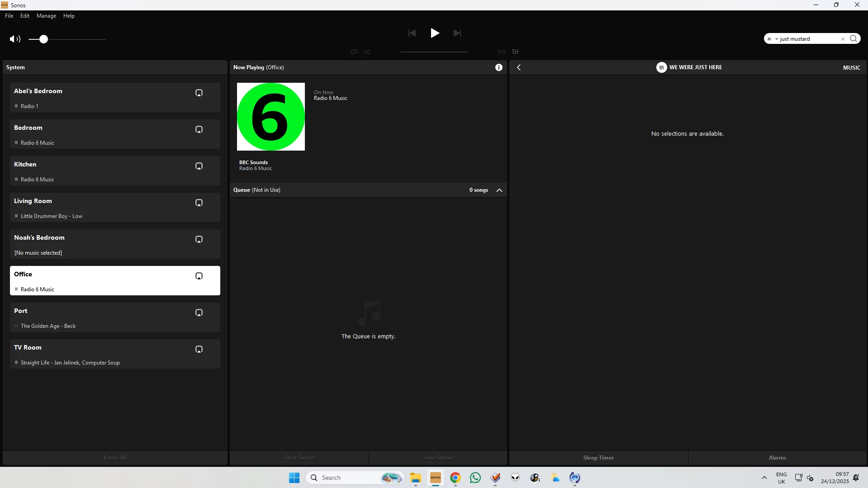Open the Alarms settings

[778, 458]
